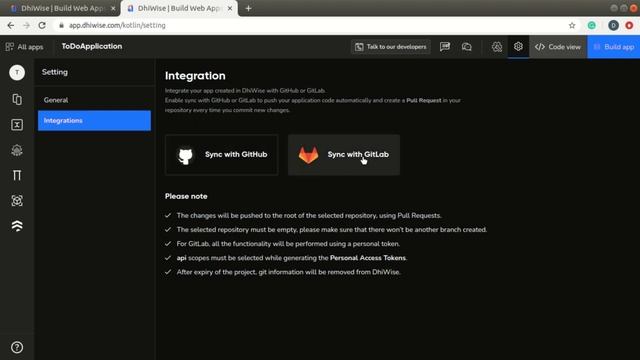Open the pillars icon in left sidebar

pos(17,176)
